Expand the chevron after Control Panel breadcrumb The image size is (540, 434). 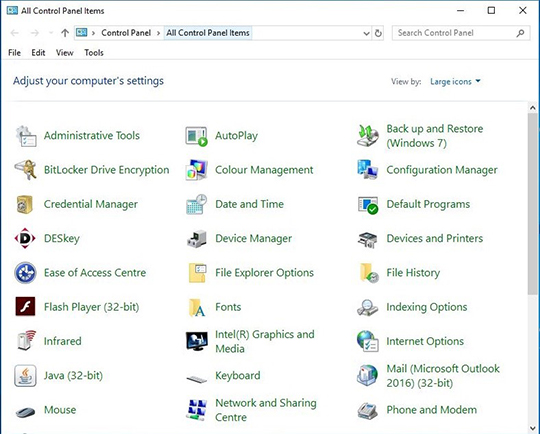pos(158,33)
